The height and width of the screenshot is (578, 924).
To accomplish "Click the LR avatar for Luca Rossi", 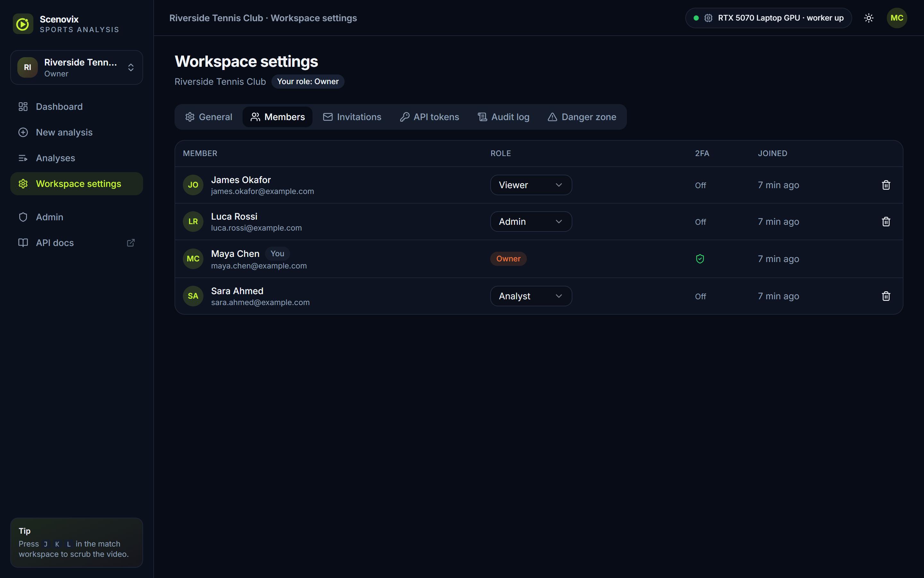I will click(x=193, y=222).
